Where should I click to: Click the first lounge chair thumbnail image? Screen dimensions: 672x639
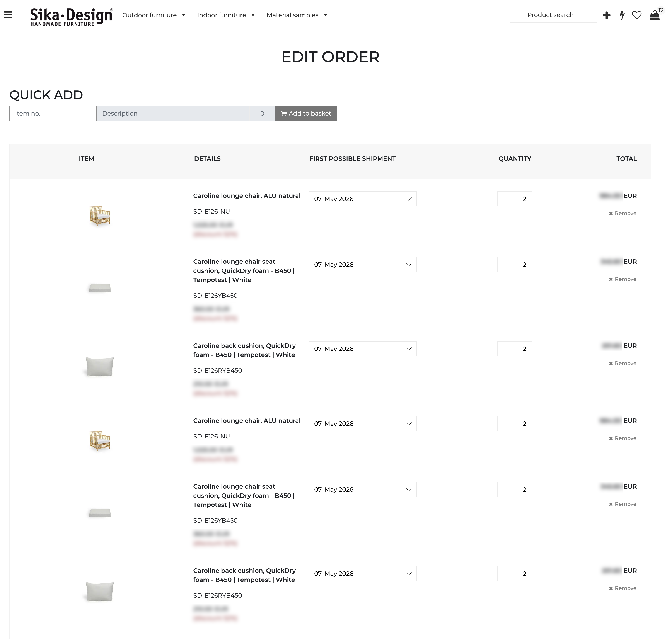[100, 216]
